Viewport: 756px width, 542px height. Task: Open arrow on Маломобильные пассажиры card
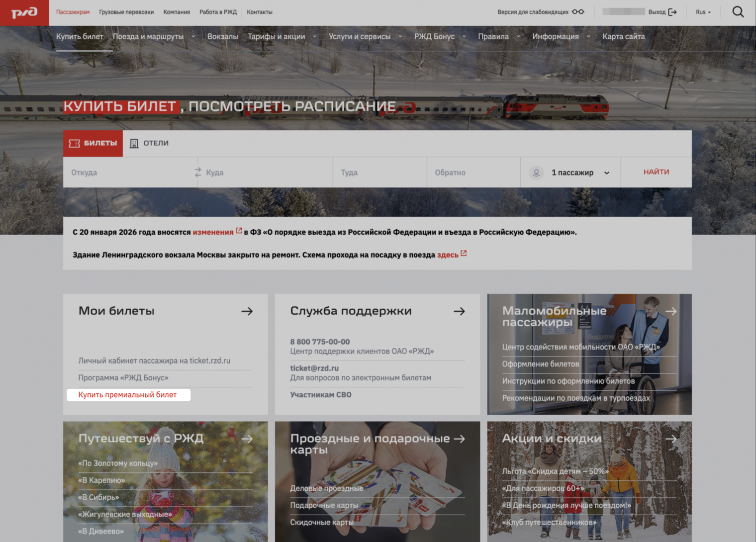click(x=671, y=311)
